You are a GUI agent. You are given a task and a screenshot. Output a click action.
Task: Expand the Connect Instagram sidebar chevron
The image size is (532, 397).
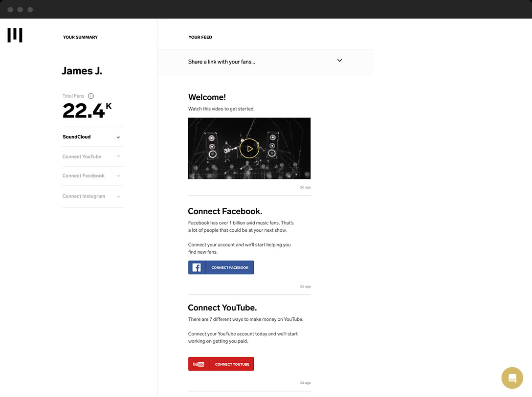[118, 197]
